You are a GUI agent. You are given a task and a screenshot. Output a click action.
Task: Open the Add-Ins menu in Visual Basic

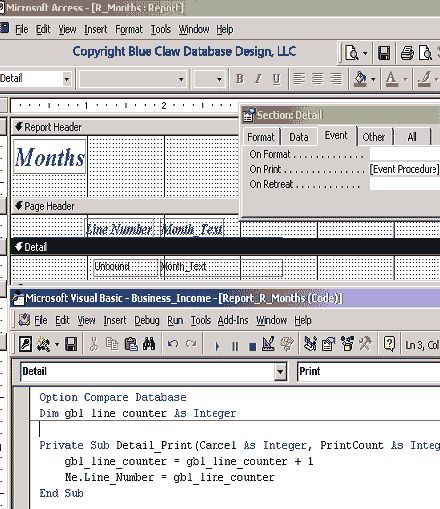pyautogui.click(x=233, y=320)
